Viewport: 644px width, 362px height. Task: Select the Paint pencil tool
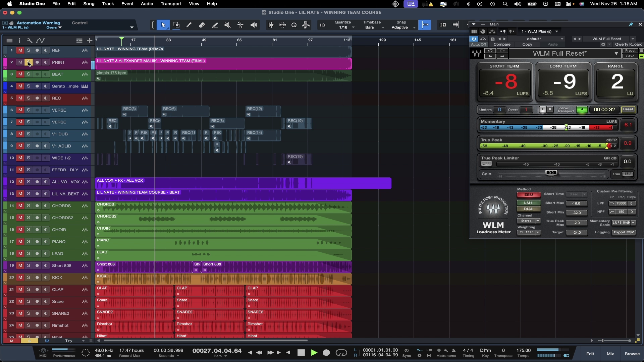click(x=215, y=25)
